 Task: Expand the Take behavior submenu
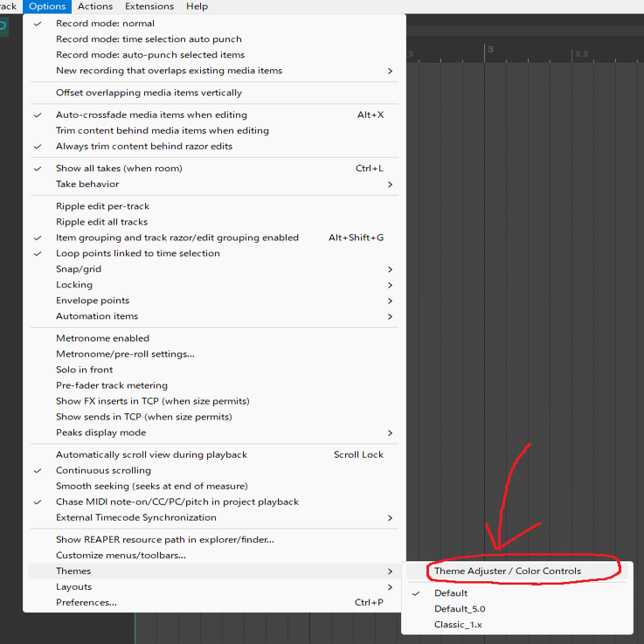(214, 184)
